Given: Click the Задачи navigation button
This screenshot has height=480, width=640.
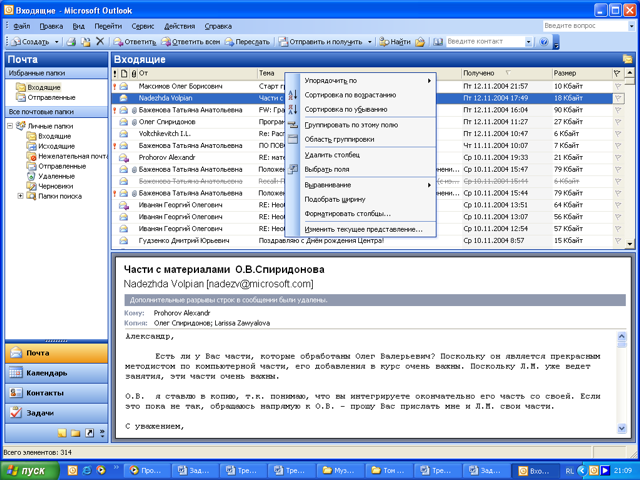Looking at the screenshot, I should pos(57,413).
